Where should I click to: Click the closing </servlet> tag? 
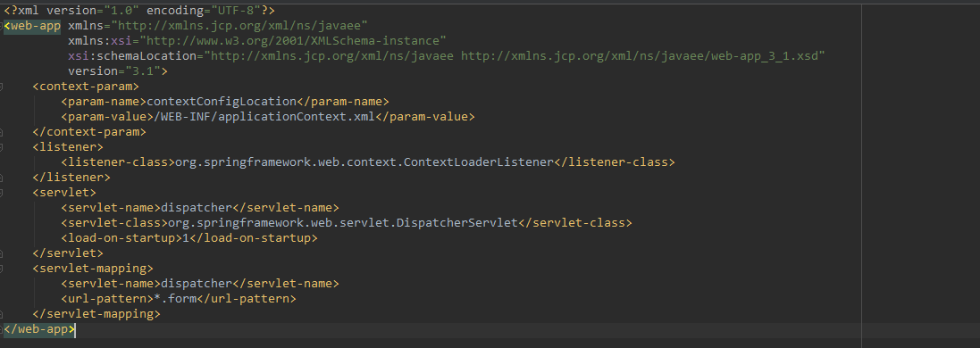click(x=68, y=253)
